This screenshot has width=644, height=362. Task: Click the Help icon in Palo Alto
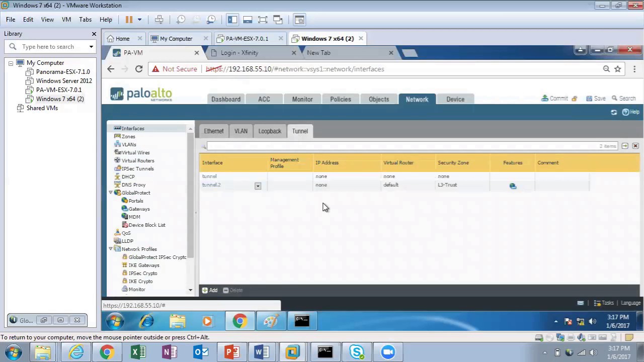[630, 112]
